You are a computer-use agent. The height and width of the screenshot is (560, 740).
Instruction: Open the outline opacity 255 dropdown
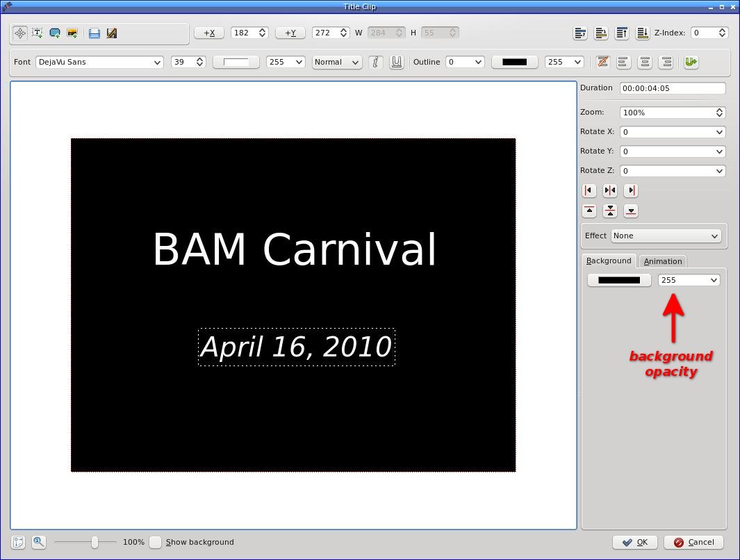pyautogui.click(x=564, y=62)
